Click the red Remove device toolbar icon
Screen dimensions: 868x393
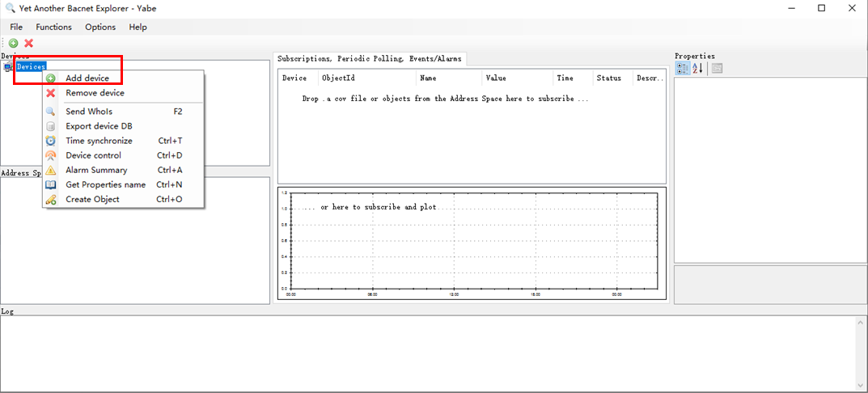29,43
